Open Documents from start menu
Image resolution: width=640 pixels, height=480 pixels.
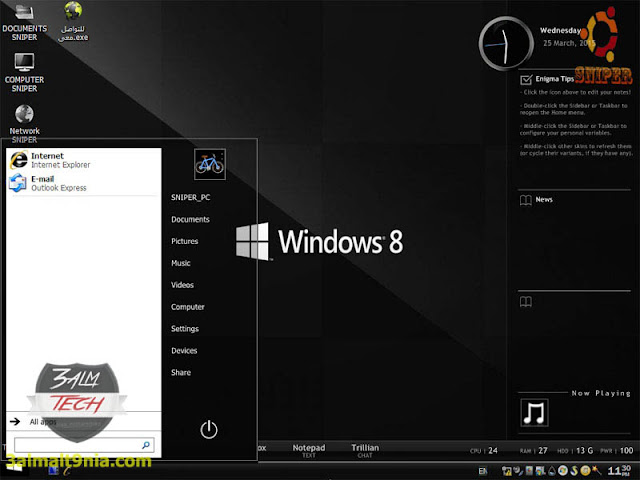coord(190,220)
